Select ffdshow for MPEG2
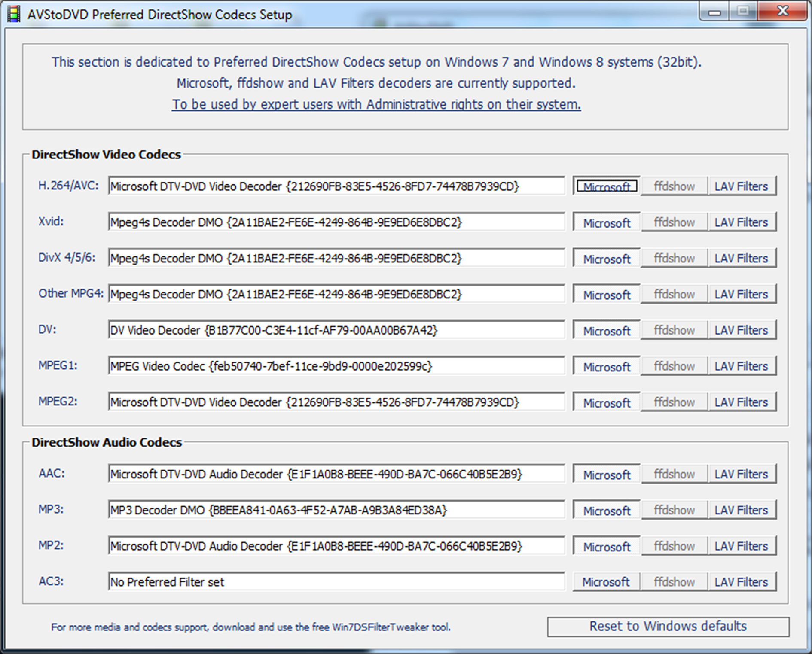 [674, 402]
